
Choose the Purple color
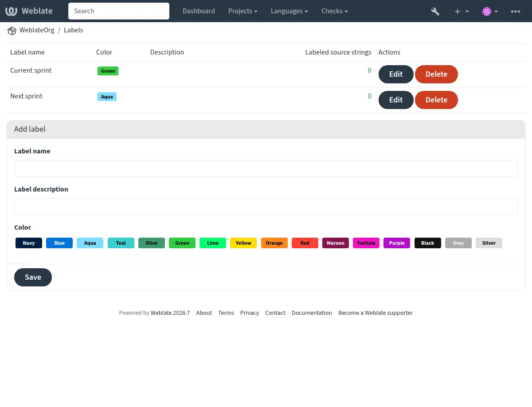point(397,243)
